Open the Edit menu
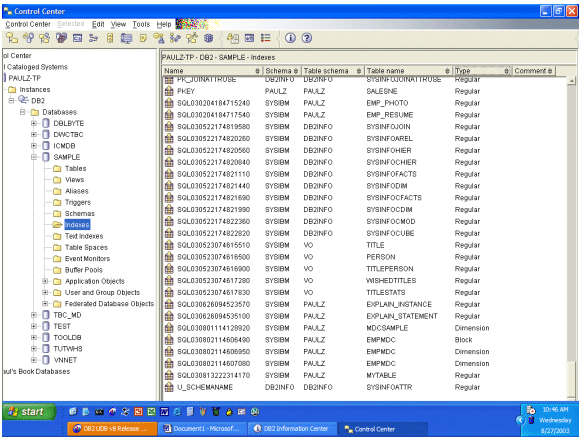 tap(98, 24)
